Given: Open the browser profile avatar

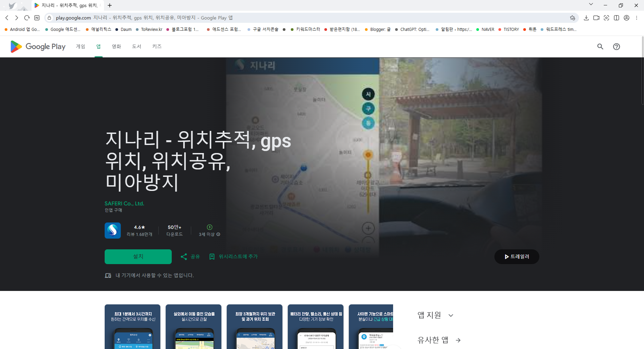Looking at the screenshot, I should pyautogui.click(x=627, y=17).
